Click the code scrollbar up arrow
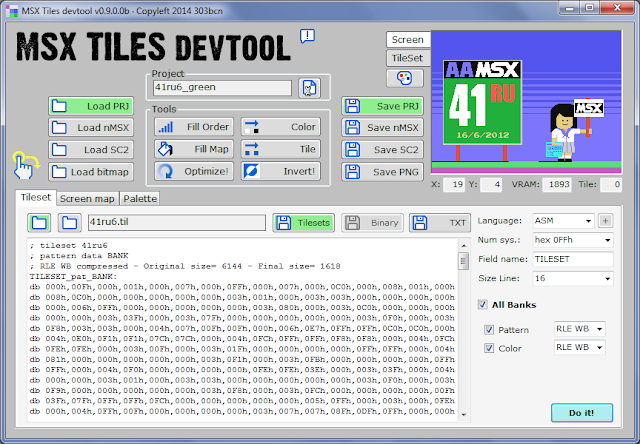The image size is (640, 444). tap(463, 245)
